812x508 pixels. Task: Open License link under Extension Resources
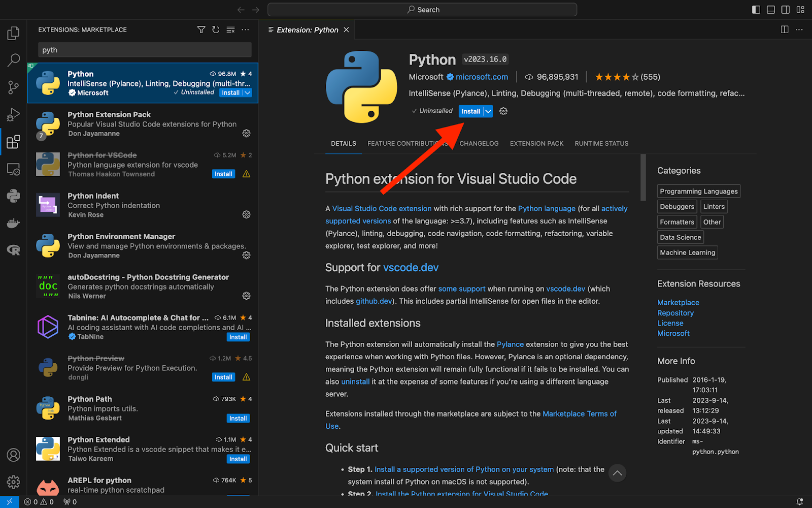pos(670,323)
